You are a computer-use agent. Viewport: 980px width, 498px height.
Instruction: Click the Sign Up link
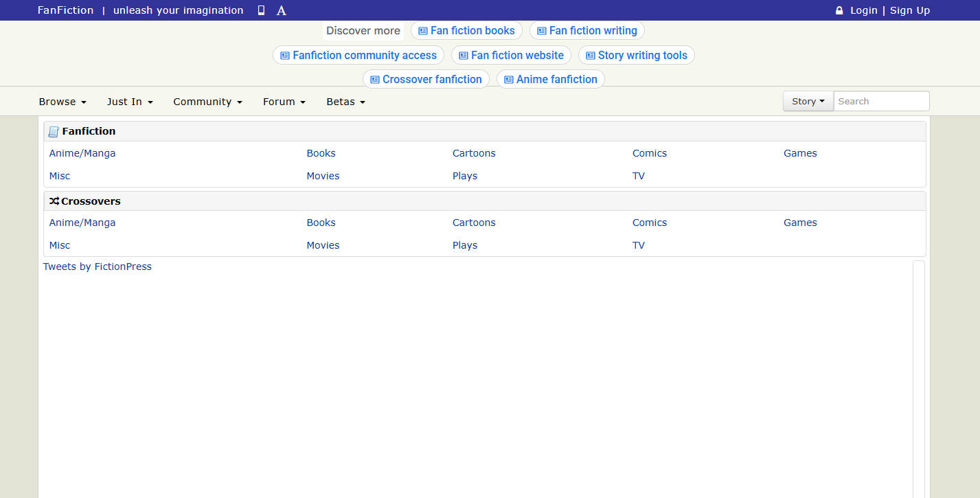tap(910, 10)
